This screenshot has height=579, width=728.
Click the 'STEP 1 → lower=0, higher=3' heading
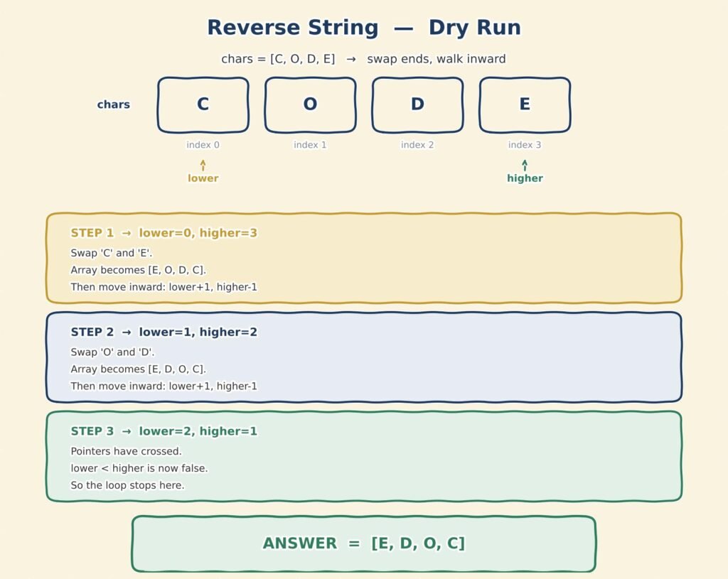164,233
